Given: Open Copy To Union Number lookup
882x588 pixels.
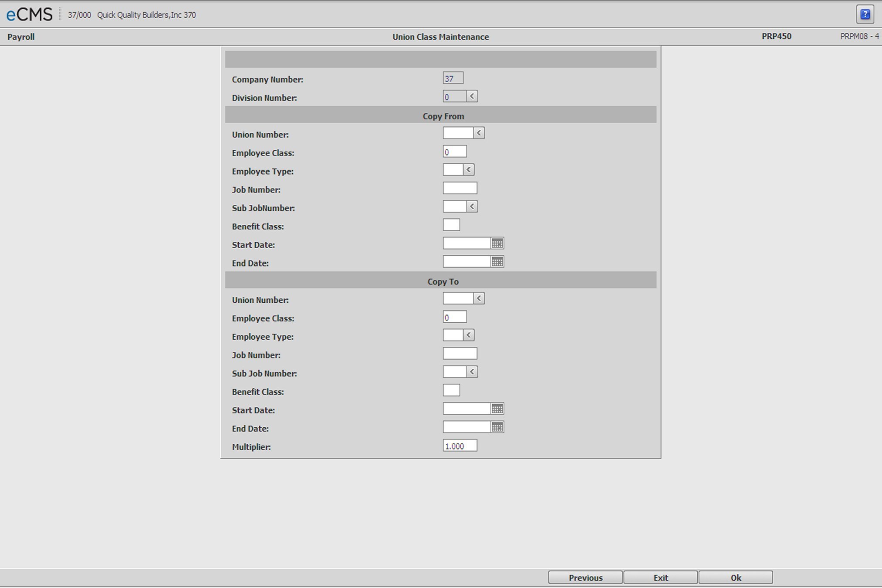Looking at the screenshot, I should (x=479, y=298).
